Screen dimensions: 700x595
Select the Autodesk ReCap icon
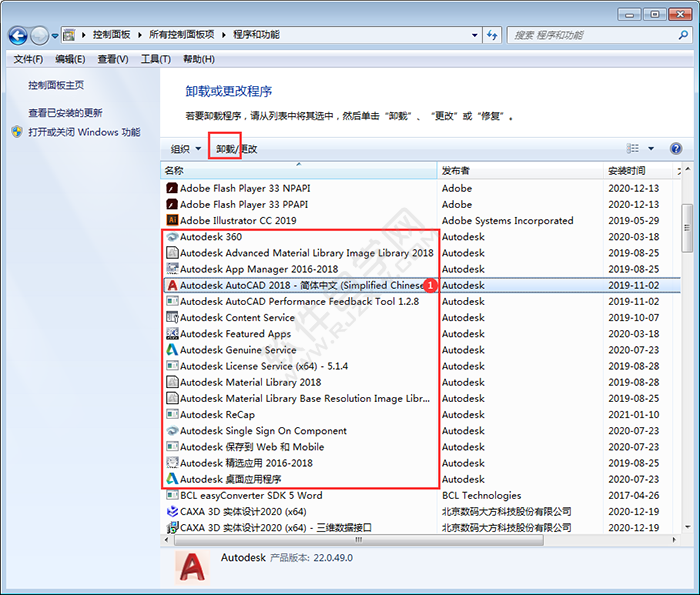click(x=172, y=414)
